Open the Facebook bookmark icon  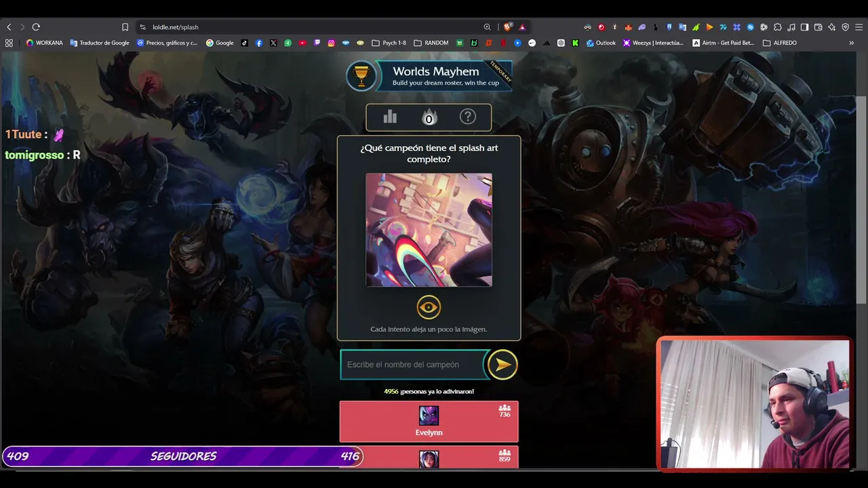point(259,43)
